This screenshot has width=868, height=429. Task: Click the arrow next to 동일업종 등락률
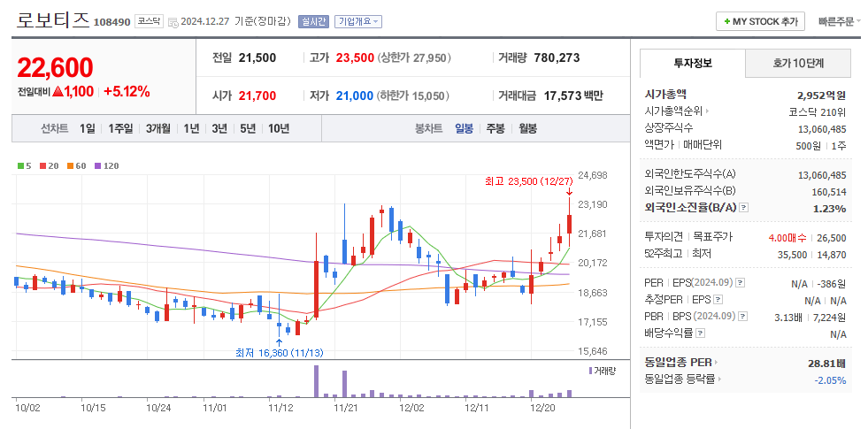point(720,379)
